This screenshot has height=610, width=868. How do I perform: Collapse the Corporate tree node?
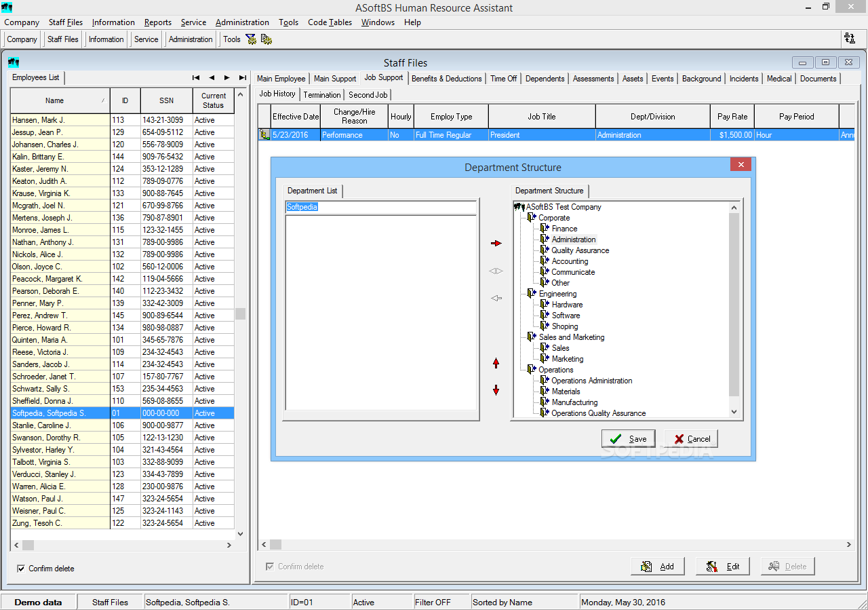pos(532,218)
